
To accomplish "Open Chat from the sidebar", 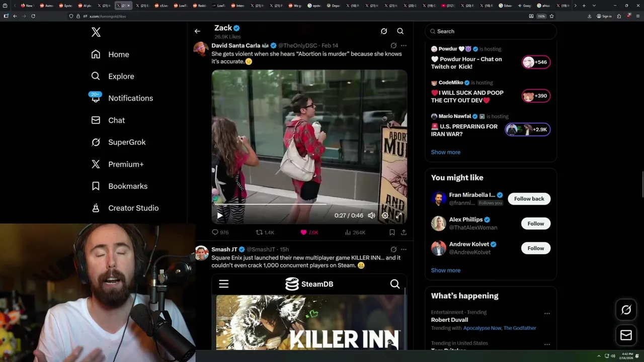I will coord(108,120).
